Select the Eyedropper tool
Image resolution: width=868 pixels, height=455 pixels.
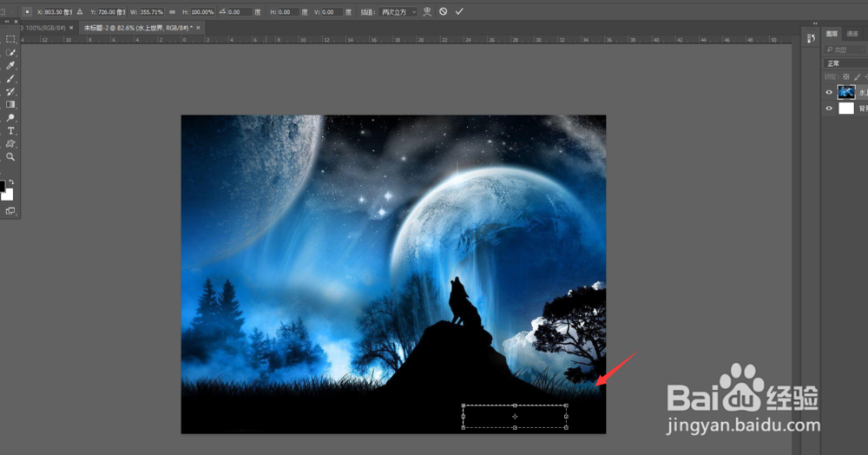10,65
